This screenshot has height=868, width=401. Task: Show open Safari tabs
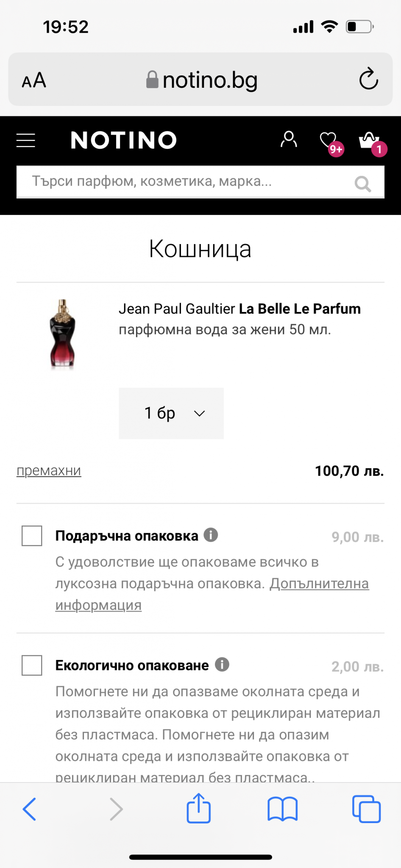coord(366,809)
